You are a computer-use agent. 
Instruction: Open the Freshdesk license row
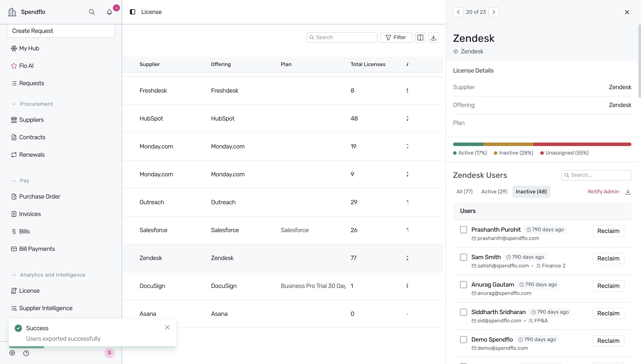pos(282,90)
